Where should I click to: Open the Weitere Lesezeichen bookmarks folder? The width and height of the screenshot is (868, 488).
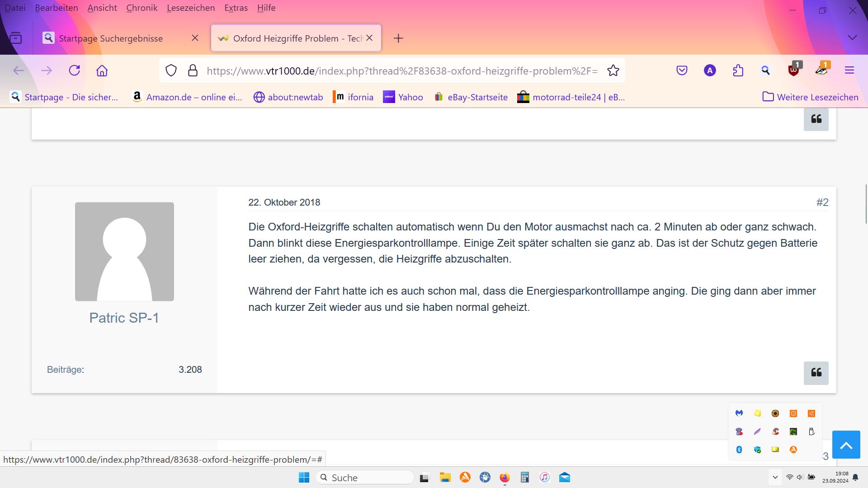pos(811,97)
